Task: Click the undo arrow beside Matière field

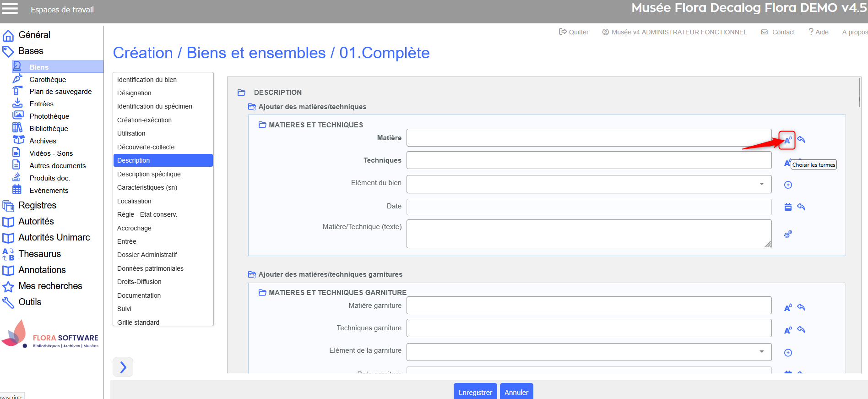Action: tap(801, 140)
